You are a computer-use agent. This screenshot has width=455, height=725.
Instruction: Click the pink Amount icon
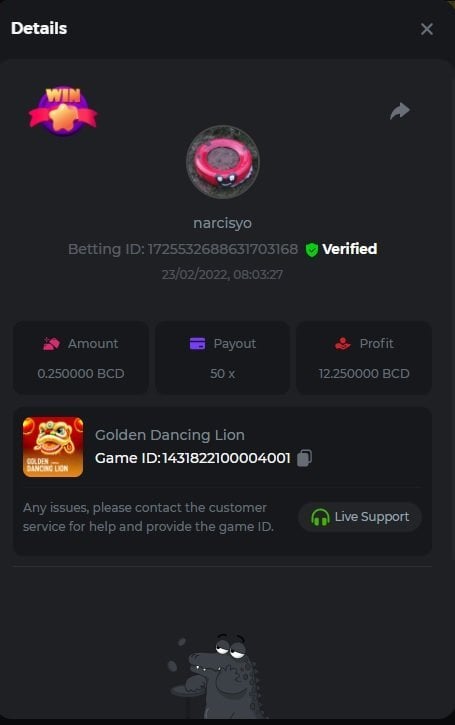(x=51, y=344)
